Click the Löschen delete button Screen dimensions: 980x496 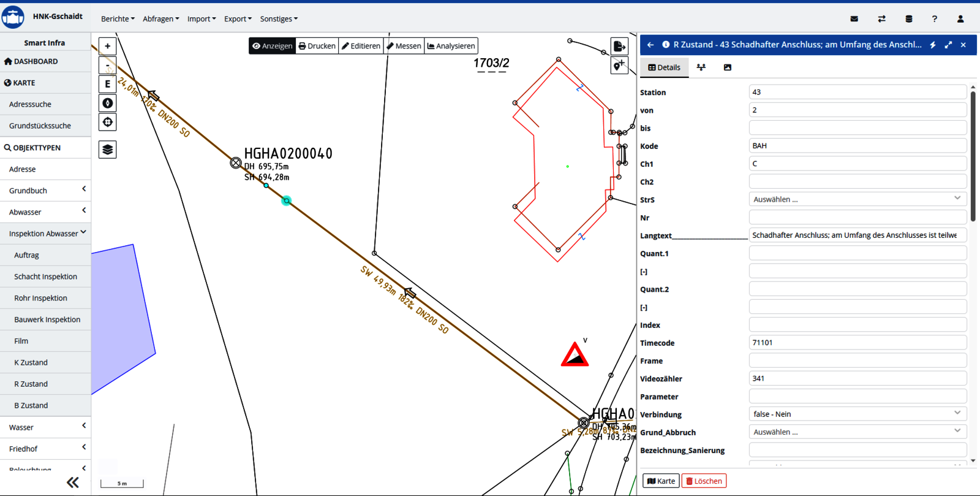coord(704,481)
